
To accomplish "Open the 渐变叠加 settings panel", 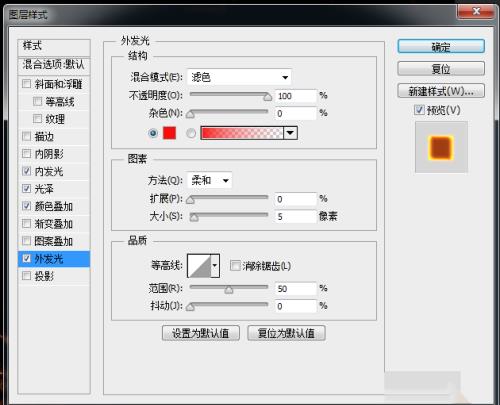I will (54, 223).
